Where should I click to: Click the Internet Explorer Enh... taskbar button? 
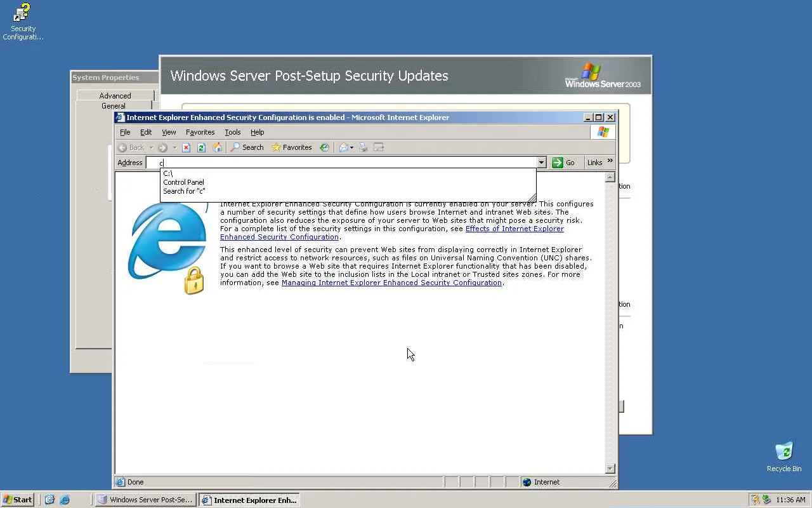pos(249,500)
